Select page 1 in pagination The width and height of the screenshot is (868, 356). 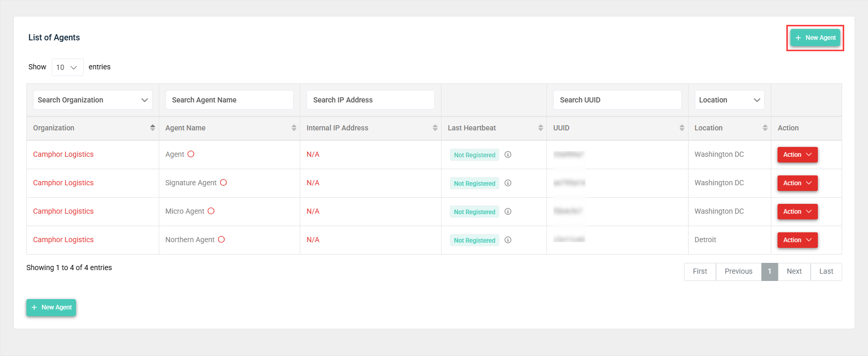(769, 272)
